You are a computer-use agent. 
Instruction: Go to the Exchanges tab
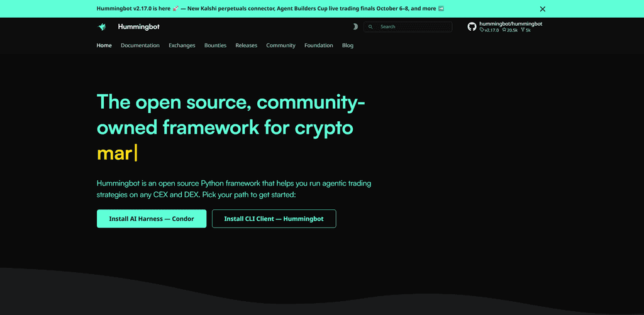pos(182,46)
